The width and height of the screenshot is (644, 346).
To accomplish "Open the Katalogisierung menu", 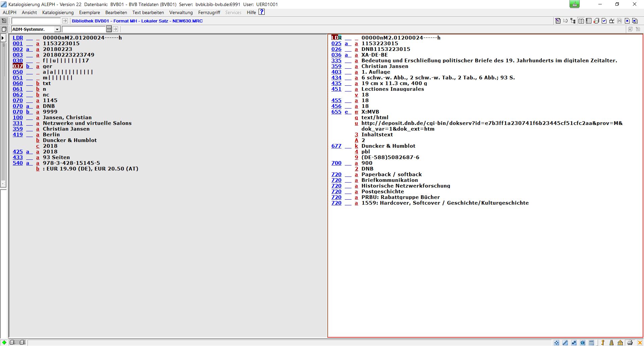I will 58,12.
